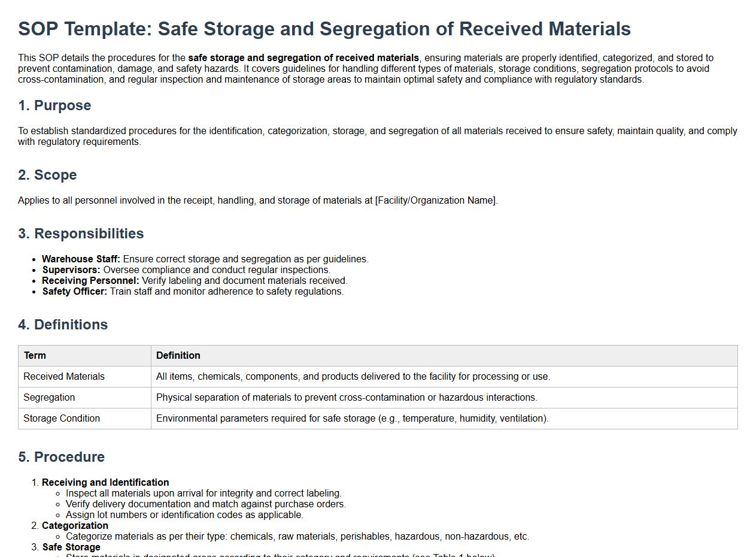756x557 pixels.
Task: Select the 'Storage Condition' table cell
Action: [62, 419]
